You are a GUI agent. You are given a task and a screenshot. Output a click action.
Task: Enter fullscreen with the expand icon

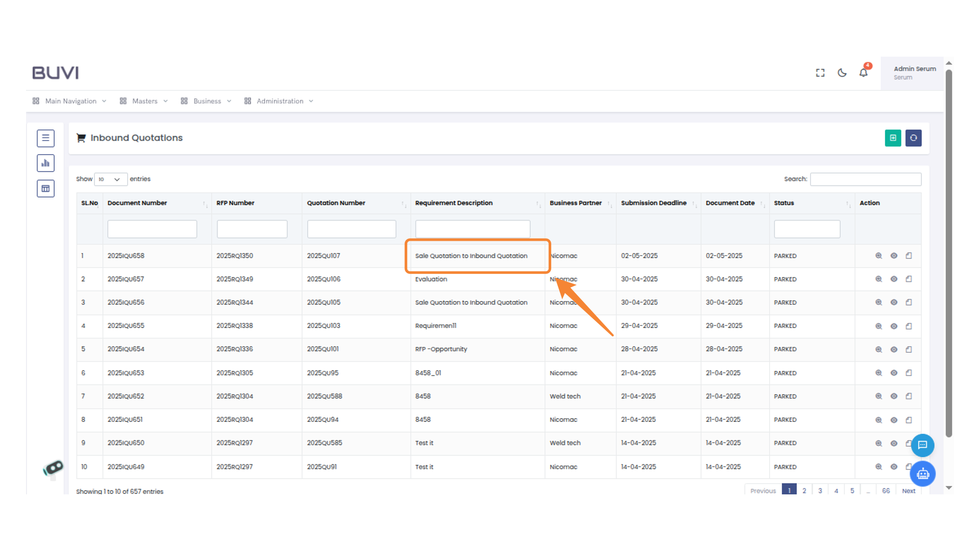(820, 73)
